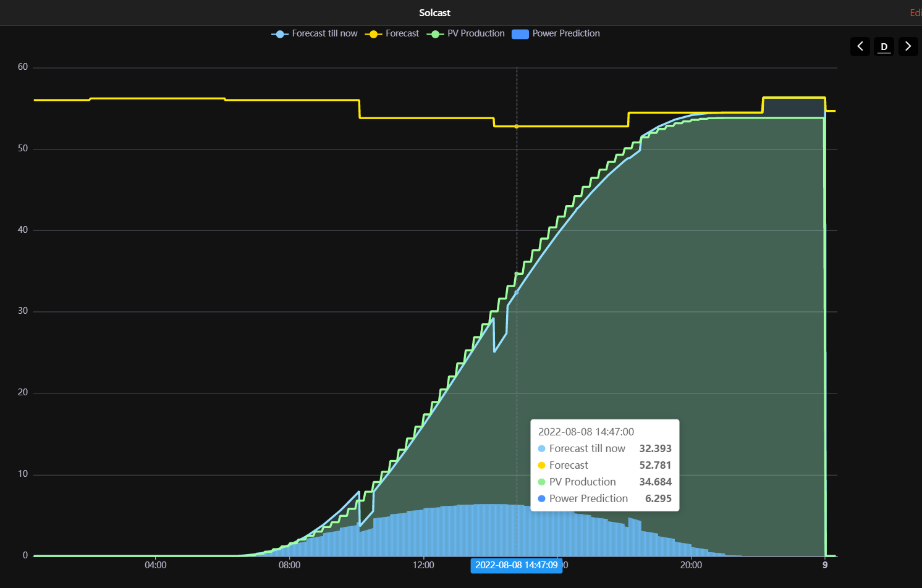Click the green PV Production legend marker
This screenshot has height=588, width=922.
coord(435,34)
